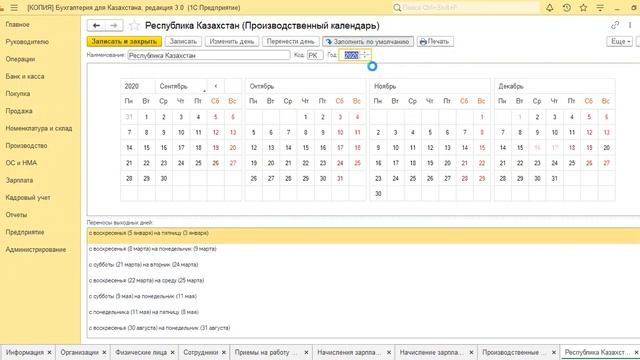Screen dimensions: 640x360
Task: Open the Еще dropdown menu
Action: click(x=620, y=41)
